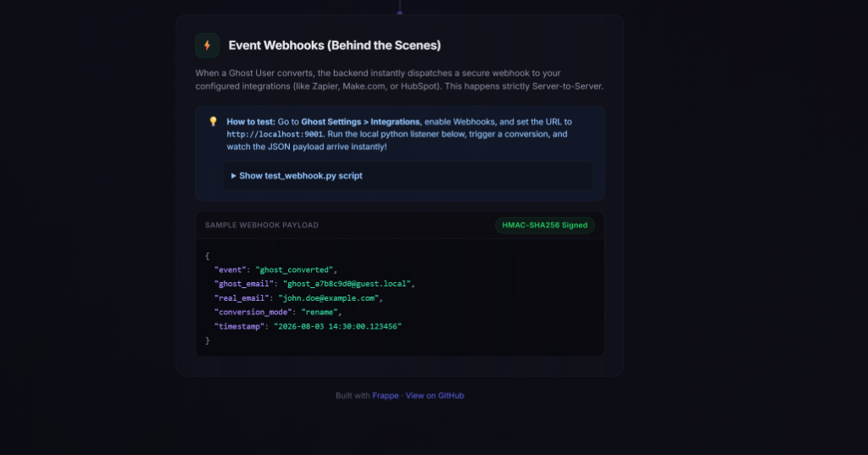Image resolution: width=868 pixels, height=455 pixels.
Task: Click the "ghost_converted" value in payload
Action: [294, 269]
